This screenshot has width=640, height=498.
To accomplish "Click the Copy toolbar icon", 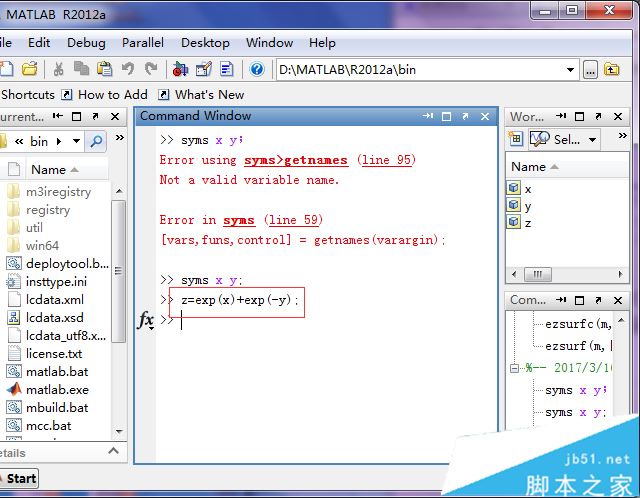I will tap(82, 69).
